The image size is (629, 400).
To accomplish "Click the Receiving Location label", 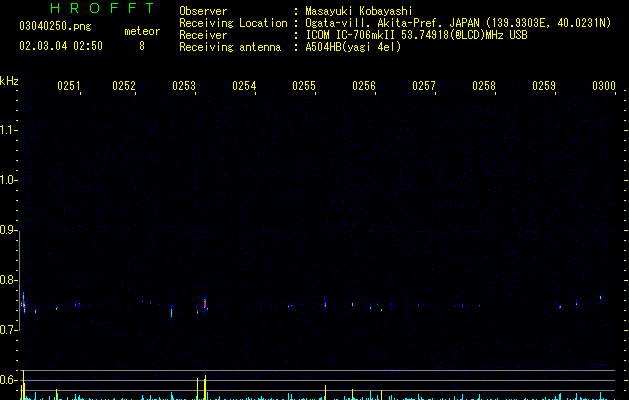I will pos(233,23).
